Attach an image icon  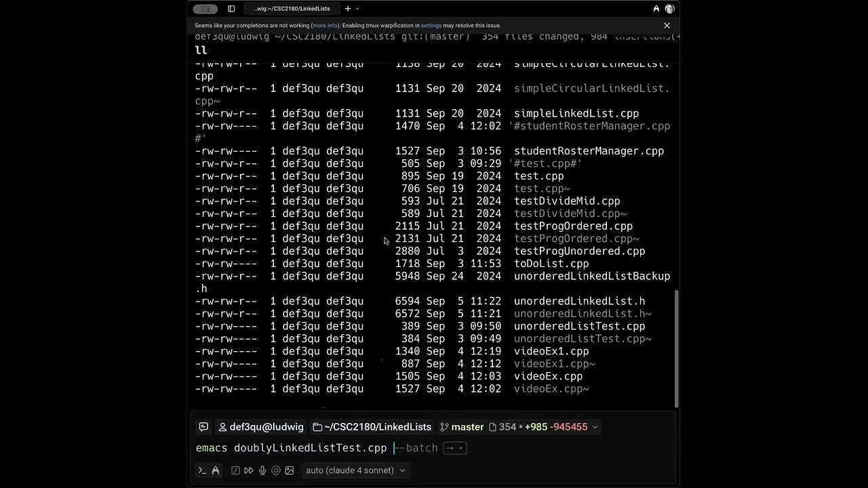[x=290, y=470]
